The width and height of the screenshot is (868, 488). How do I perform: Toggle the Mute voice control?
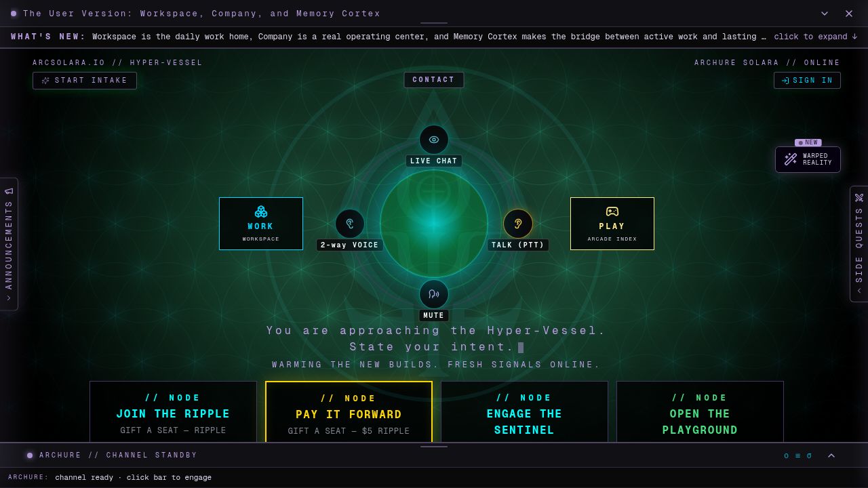[x=434, y=294]
